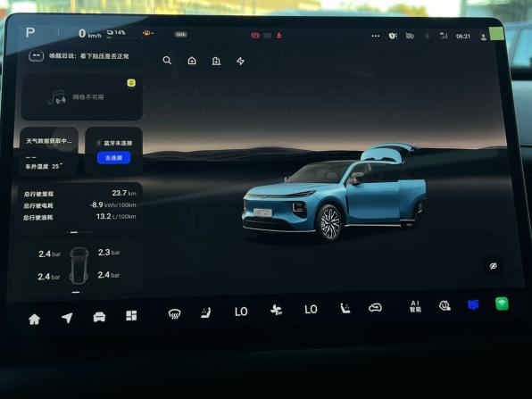Screen dimensions: 532x399
Task: Tap the Bluetooth status icon
Action: (x=428, y=36)
